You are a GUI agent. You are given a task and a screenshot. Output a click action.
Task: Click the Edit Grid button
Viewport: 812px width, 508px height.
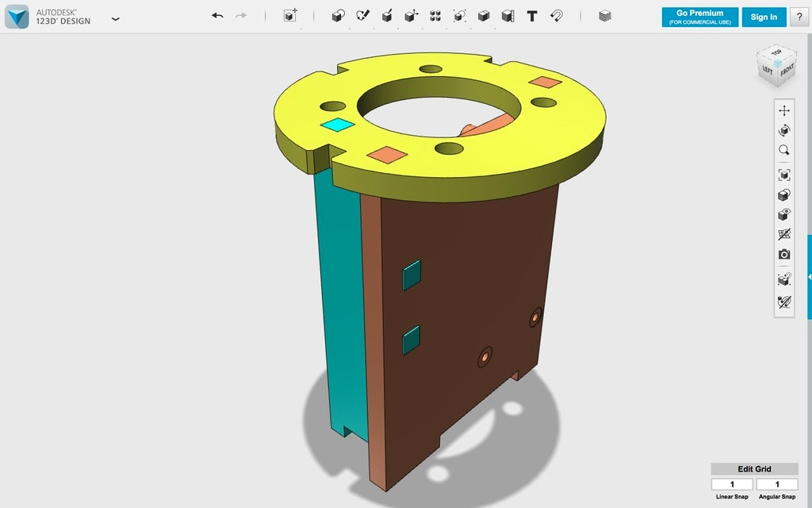click(x=754, y=469)
